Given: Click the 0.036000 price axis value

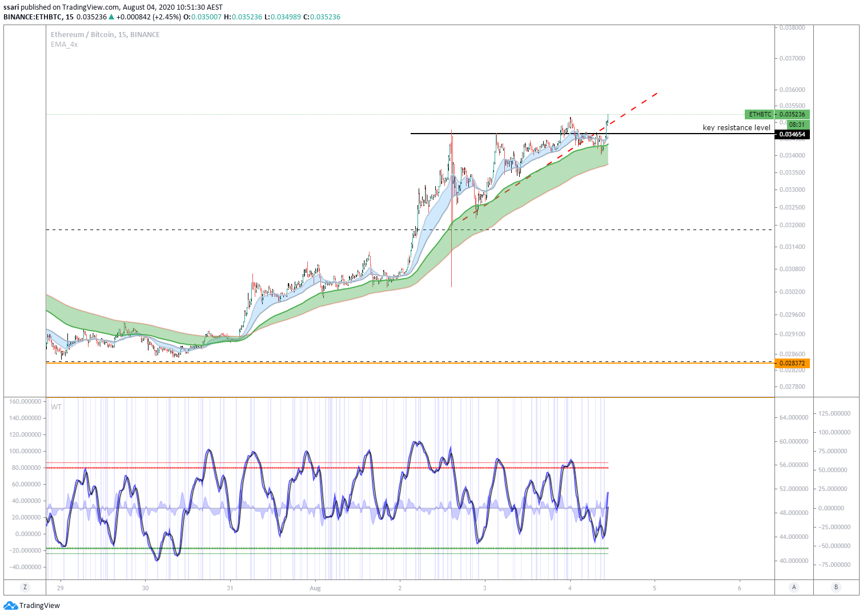Looking at the screenshot, I should point(792,90).
